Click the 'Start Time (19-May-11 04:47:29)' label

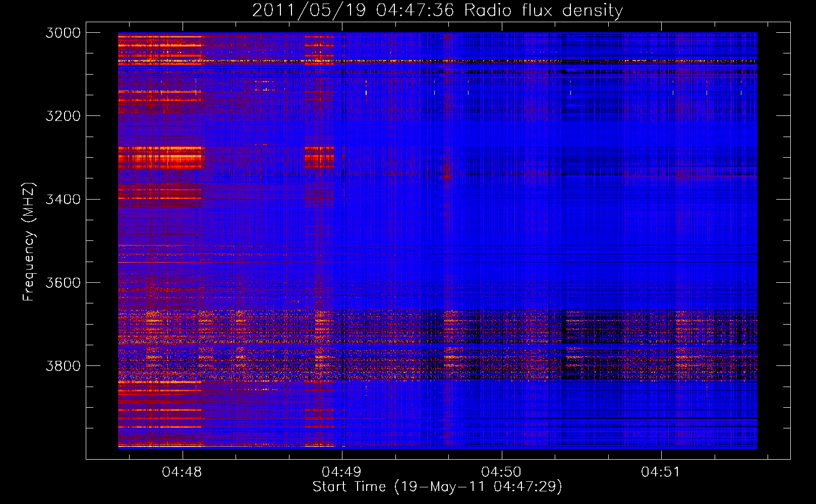coord(437,487)
